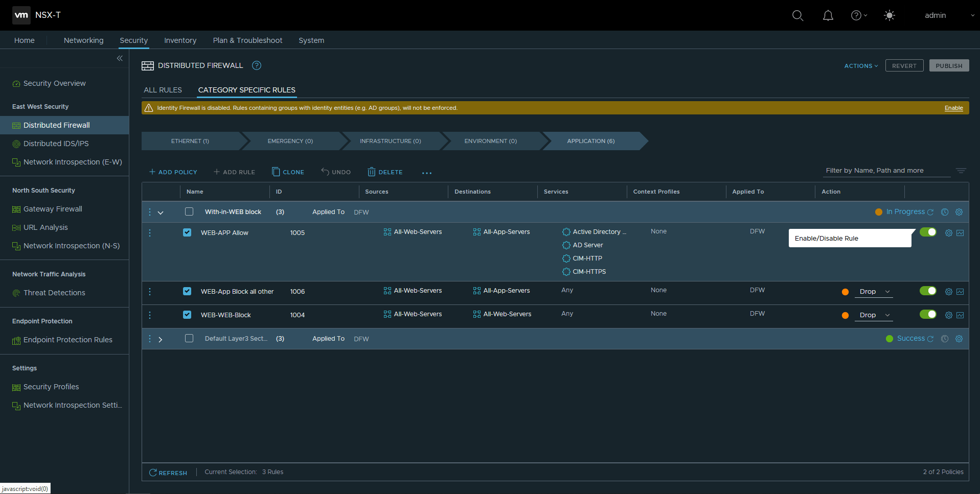Image resolution: width=980 pixels, height=494 pixels.
Task: Click the warning triangle in the identity firewall banner
Action: coord(149,108)
